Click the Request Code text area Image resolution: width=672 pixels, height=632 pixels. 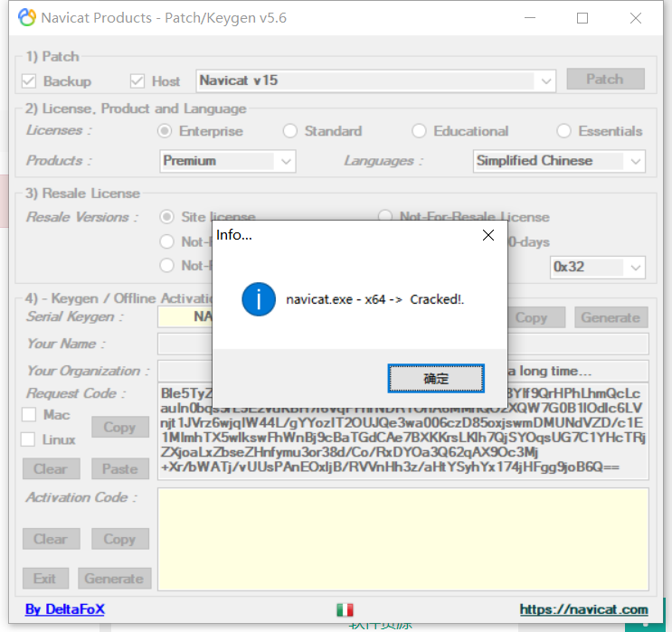click(x=402, y=431)
